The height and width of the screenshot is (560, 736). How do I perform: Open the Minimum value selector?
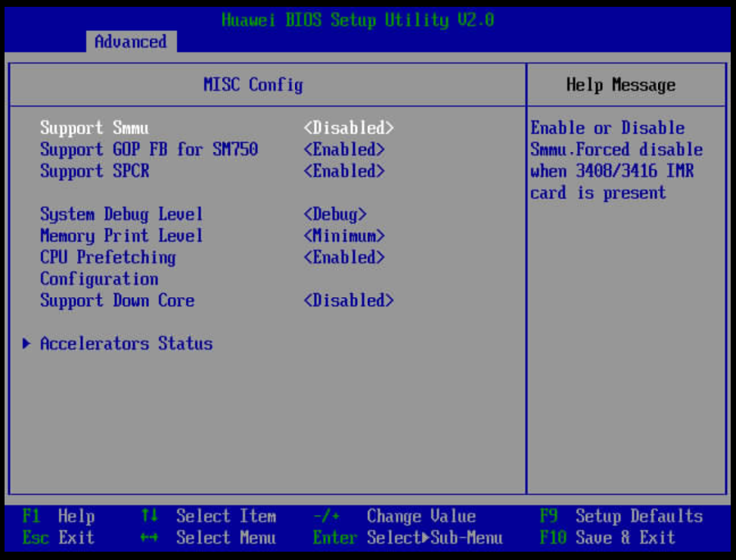[x=344, y=235]
